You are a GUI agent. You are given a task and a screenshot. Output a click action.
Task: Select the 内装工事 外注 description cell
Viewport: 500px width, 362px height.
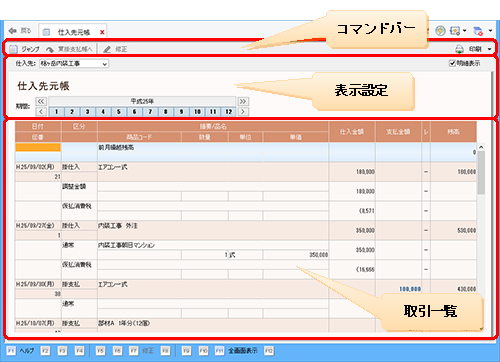(213, 226)
